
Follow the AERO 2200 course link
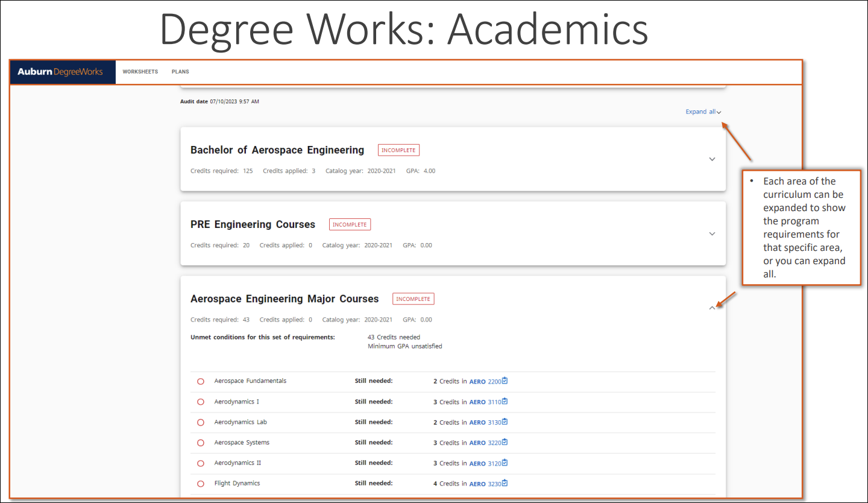tap(485, 381)
